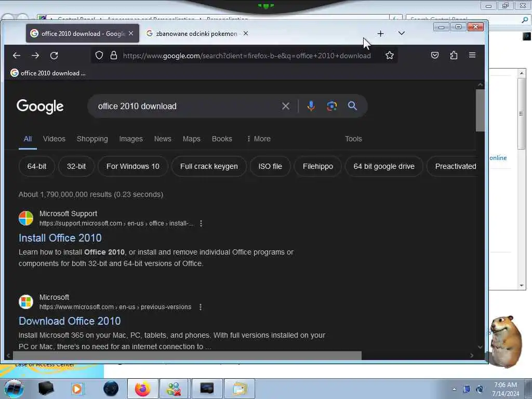
Task: Show hidden system tray icons
Action: point(454,389)
